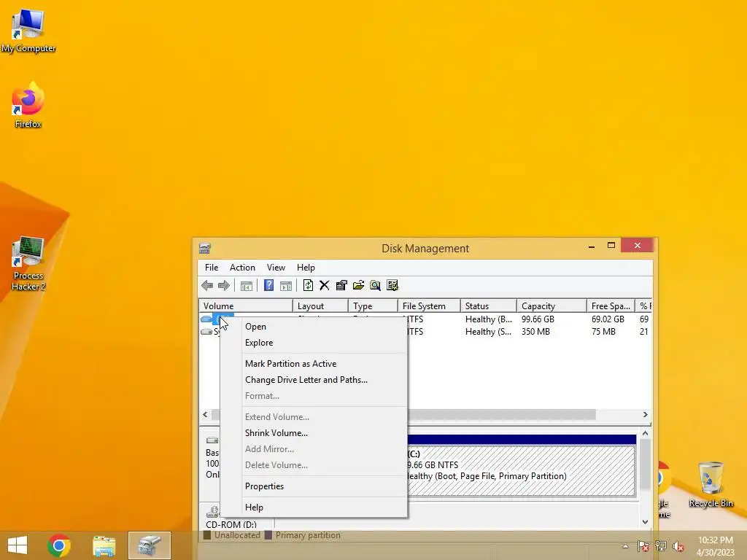Choose Properties in the context menu
This screenshot has height=560, width=747.
click(314, 486)
